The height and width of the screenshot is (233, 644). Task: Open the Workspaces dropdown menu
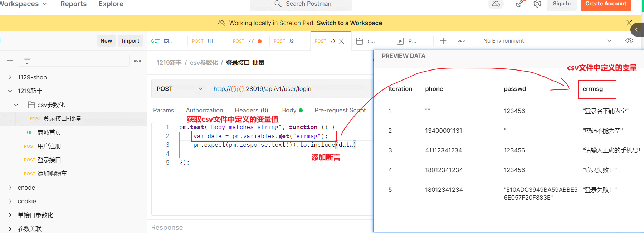click(23, 4)
